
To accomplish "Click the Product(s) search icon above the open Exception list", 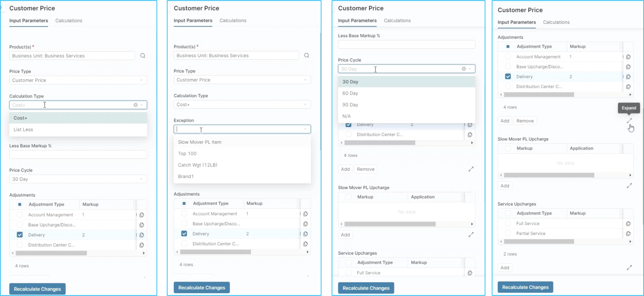I will [306, 55].
